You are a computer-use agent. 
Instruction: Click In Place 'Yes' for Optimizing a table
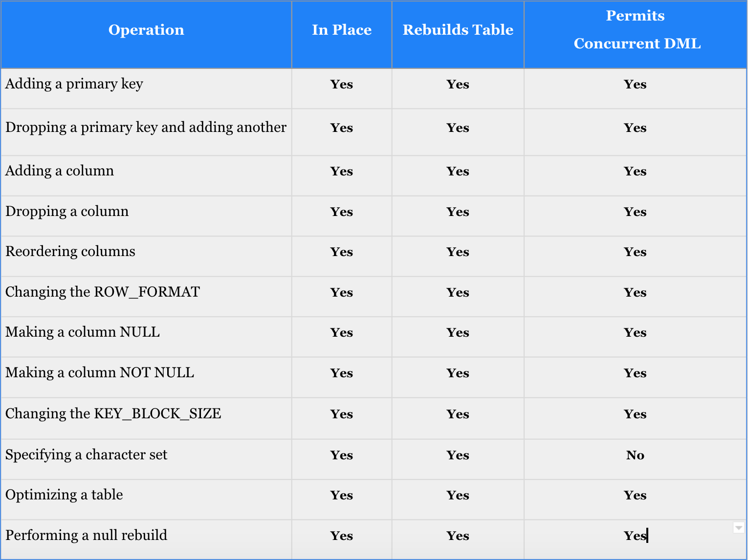(341, 495)
